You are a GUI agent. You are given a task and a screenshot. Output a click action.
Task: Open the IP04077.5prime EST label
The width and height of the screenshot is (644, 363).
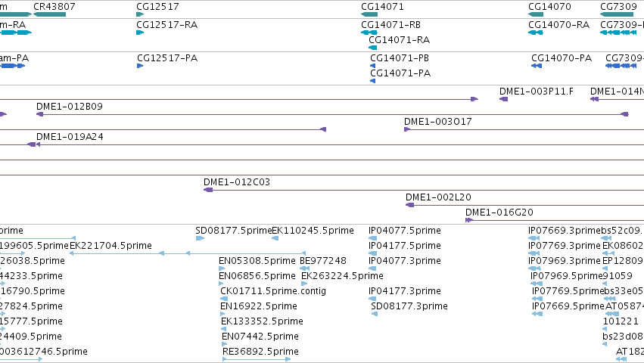click(x=405, y=231)
